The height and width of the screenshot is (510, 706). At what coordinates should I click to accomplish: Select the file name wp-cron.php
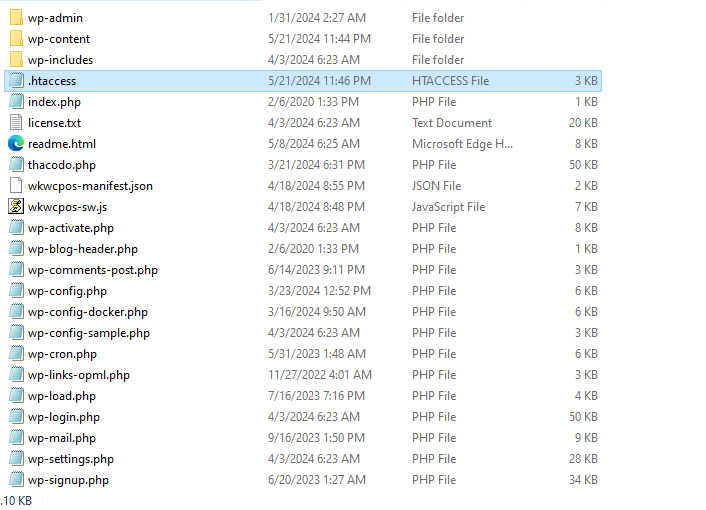(x=63, y=354)
